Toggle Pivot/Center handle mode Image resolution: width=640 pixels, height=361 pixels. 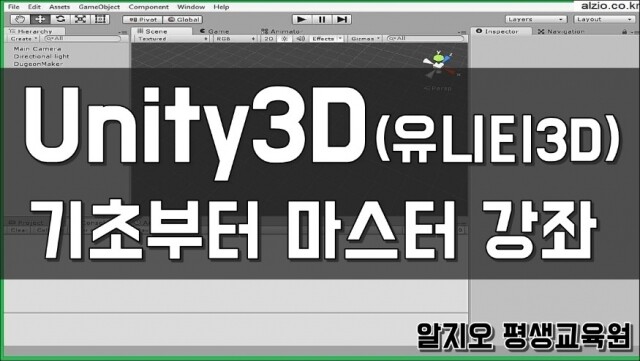point(142,19)
